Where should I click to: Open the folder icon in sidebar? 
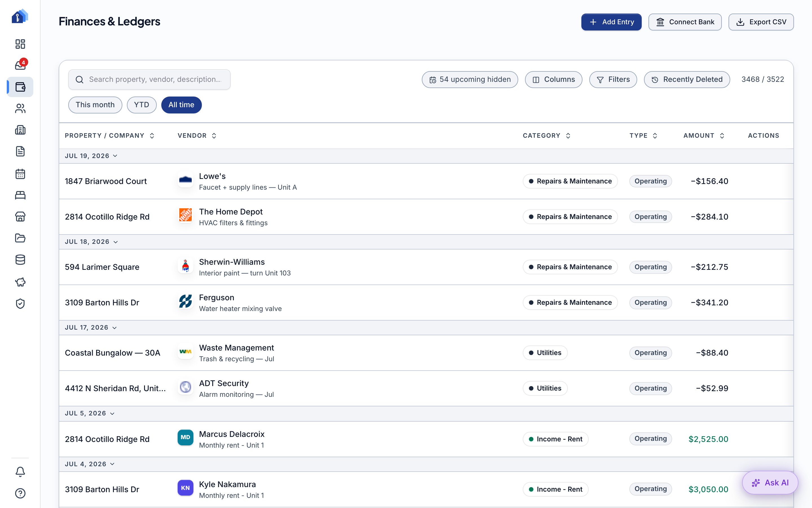(20, 238)
